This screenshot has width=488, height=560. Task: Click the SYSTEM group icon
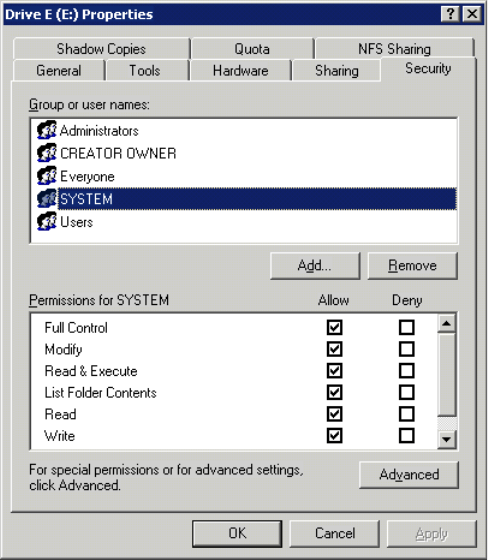(x=47, y=199)
